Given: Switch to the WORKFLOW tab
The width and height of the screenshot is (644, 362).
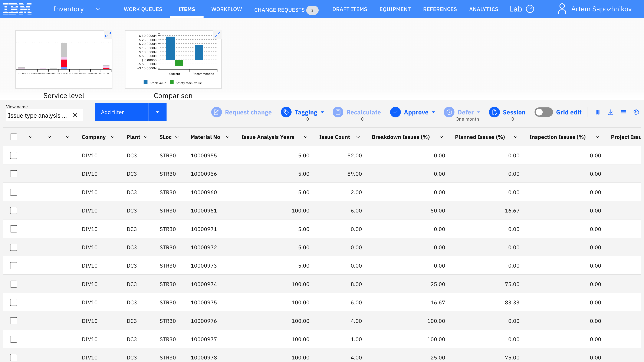Looking at the screenshot, I should 227,9.
